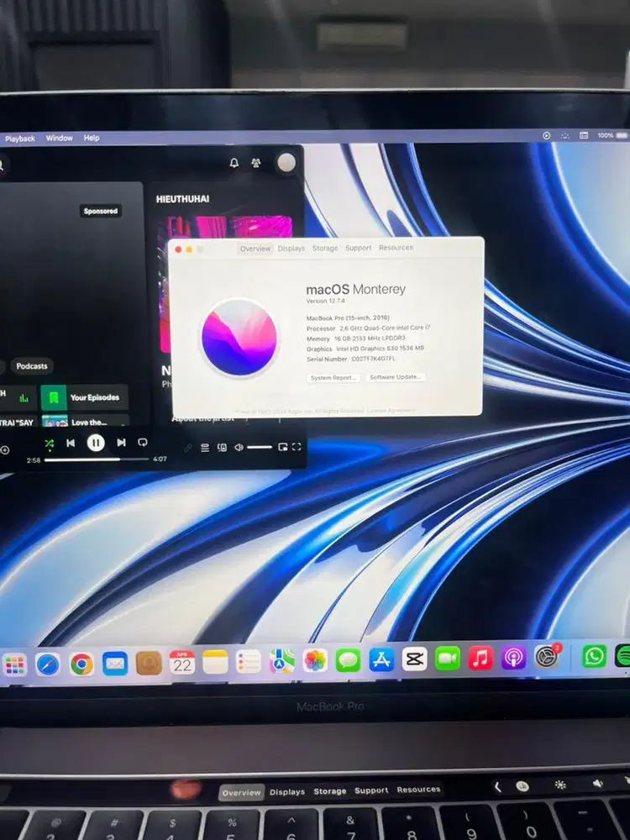This screenshot has height=840, width=630.
Task: Click the battery 100% menu bar indicator
Action: tap(612, 135)
